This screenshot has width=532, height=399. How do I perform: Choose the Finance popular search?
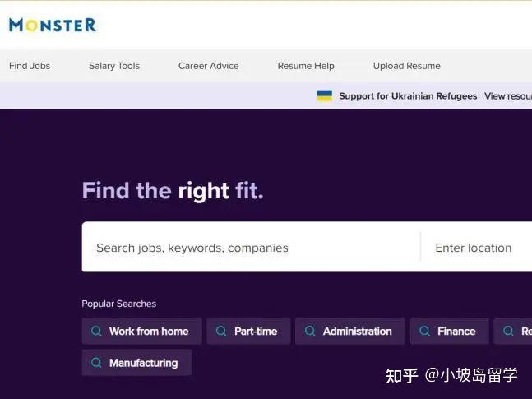coord(450,331)
